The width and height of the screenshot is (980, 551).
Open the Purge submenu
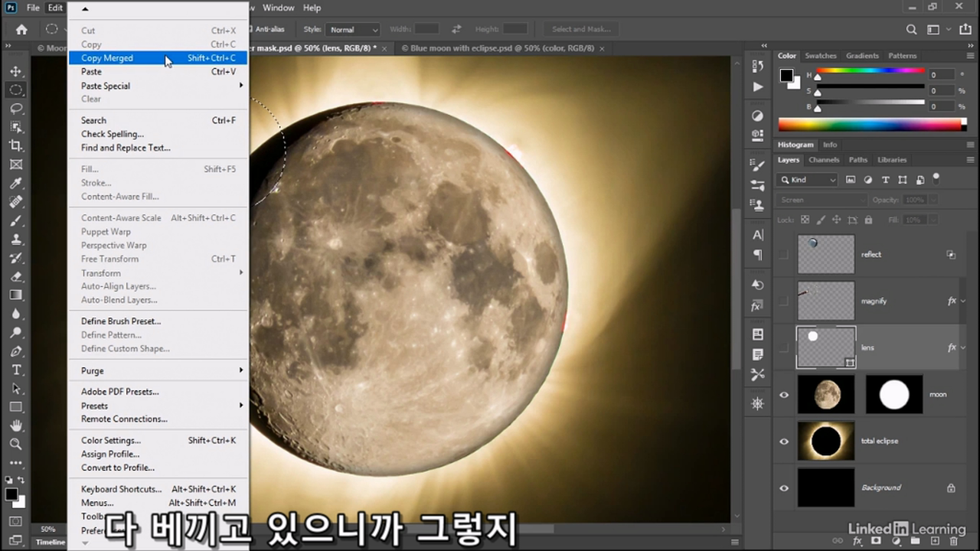point(158,370)
